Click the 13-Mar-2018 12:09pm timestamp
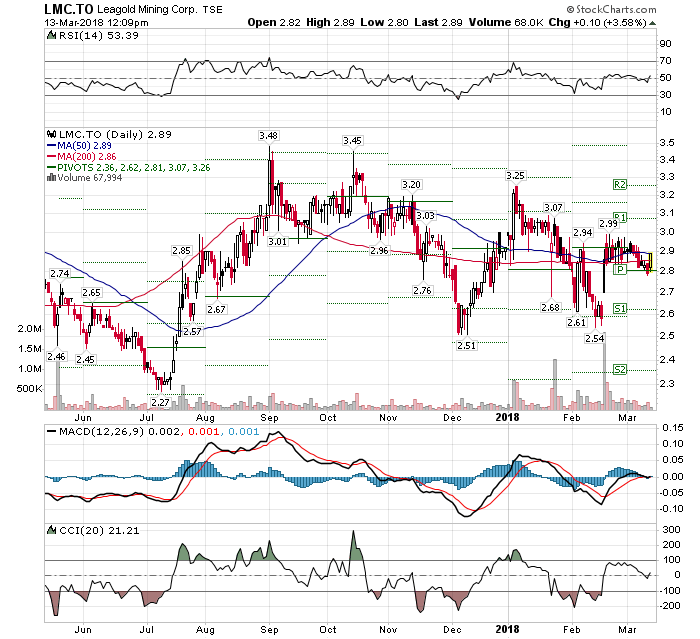Viewport: 700px width, 639px height. 96,23
